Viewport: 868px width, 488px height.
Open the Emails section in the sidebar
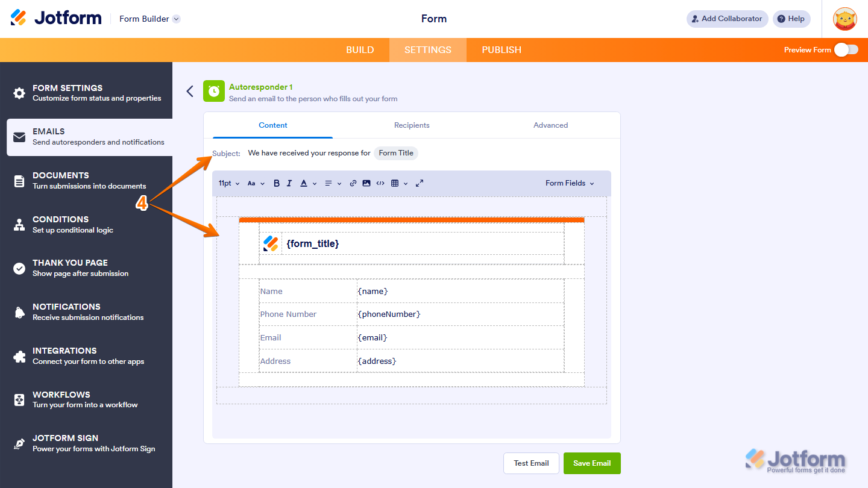87,137
